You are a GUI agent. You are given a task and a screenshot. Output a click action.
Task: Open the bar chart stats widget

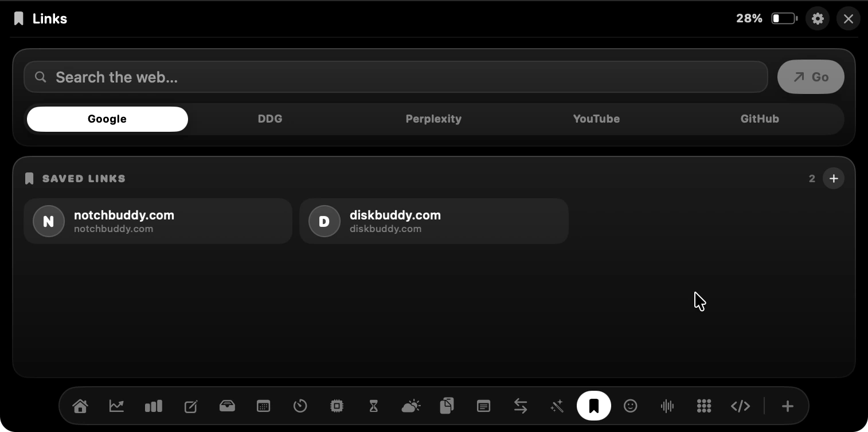point(154,406)
